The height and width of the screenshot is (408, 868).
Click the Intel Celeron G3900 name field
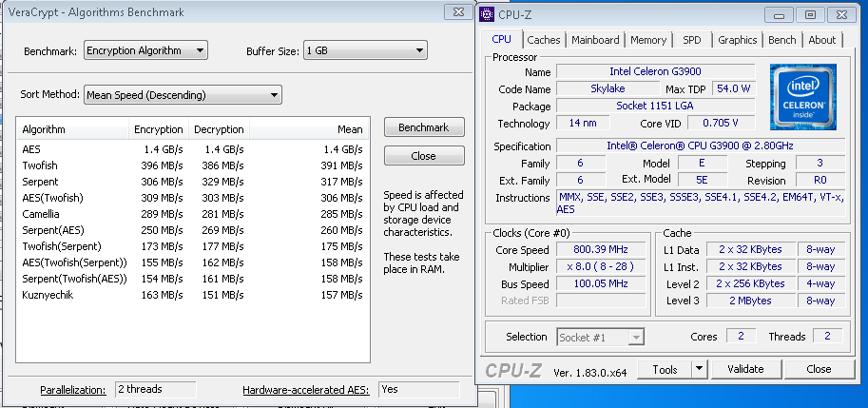(655, 71)
